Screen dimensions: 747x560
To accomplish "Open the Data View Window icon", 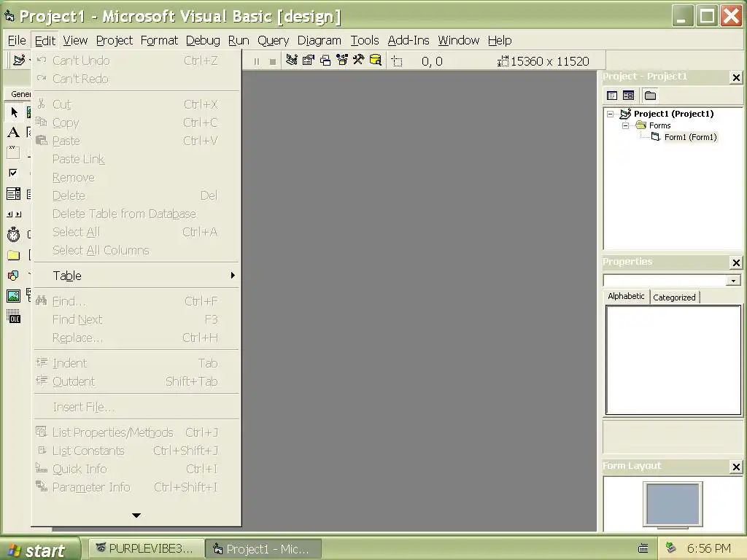I will coord(376,61).
